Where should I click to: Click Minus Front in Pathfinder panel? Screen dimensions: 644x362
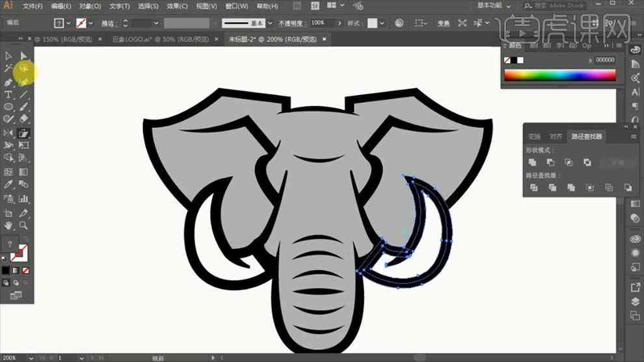click(x=551, y=162)
